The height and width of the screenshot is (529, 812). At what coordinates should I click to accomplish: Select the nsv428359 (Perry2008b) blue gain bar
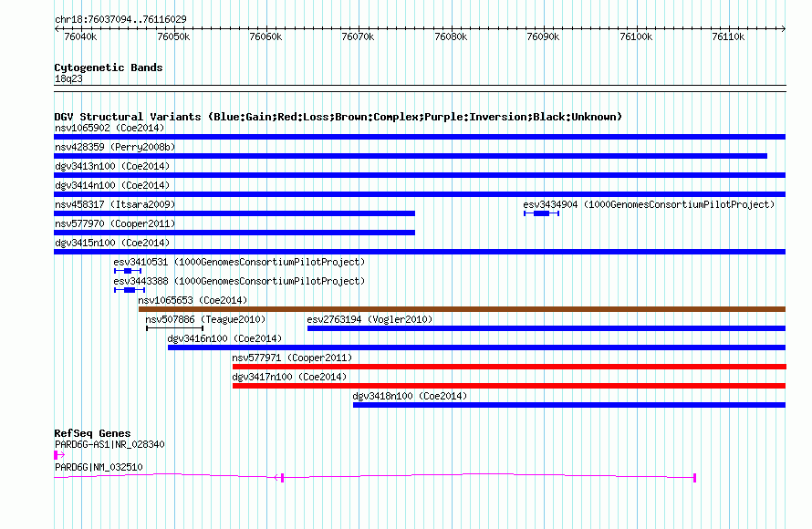pos(411,156)
